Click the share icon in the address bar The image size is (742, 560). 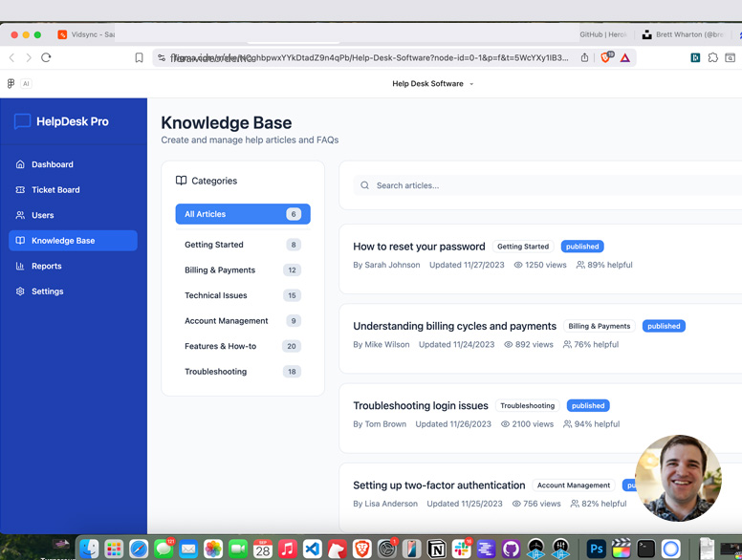click(584, 58)
